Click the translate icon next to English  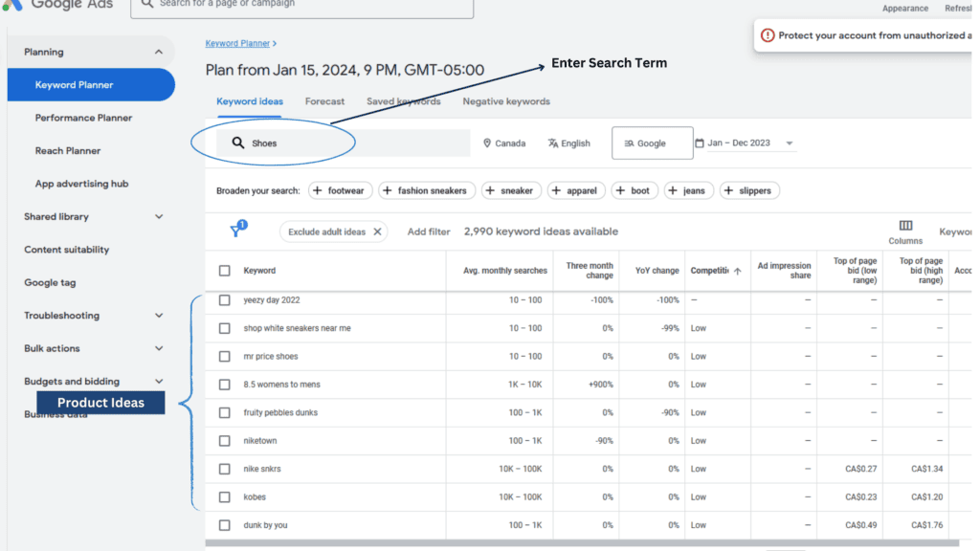point(553,143)
